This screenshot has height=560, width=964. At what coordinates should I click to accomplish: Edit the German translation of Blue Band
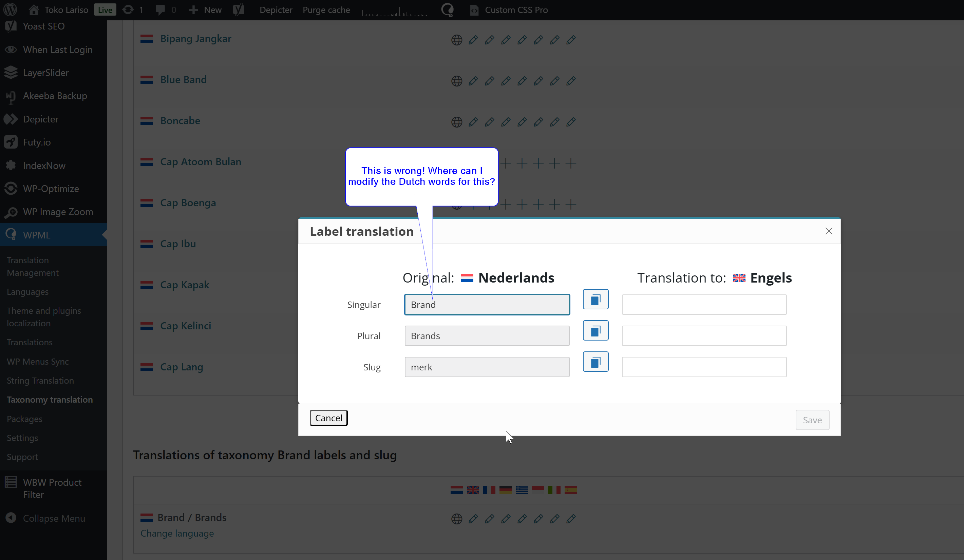[x=506, y=81]
